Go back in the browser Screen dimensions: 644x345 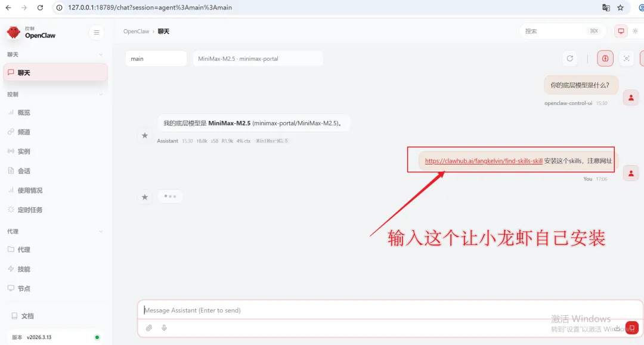click(x=8, y=7)
